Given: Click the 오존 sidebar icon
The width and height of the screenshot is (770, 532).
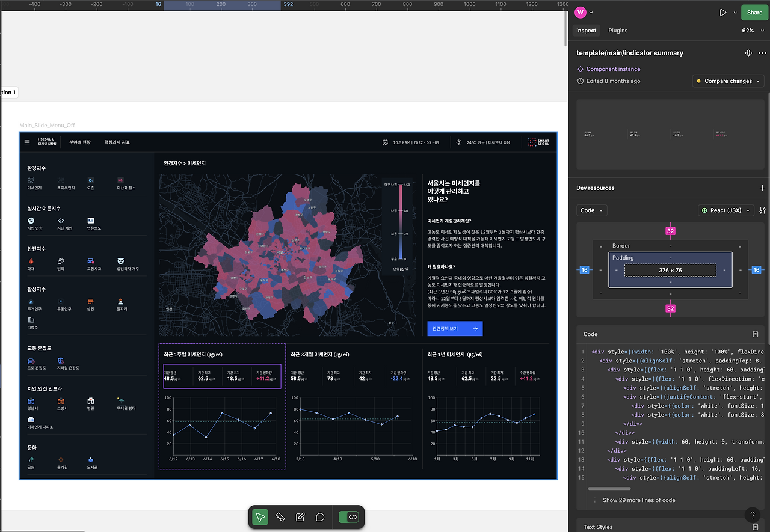Looking at the screenshot, I should coord(90,180).
